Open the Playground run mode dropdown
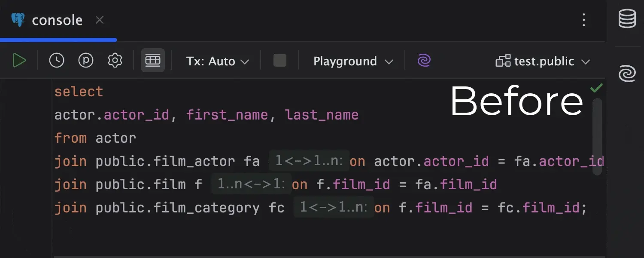The image size is (644, 258). point(351,61)
